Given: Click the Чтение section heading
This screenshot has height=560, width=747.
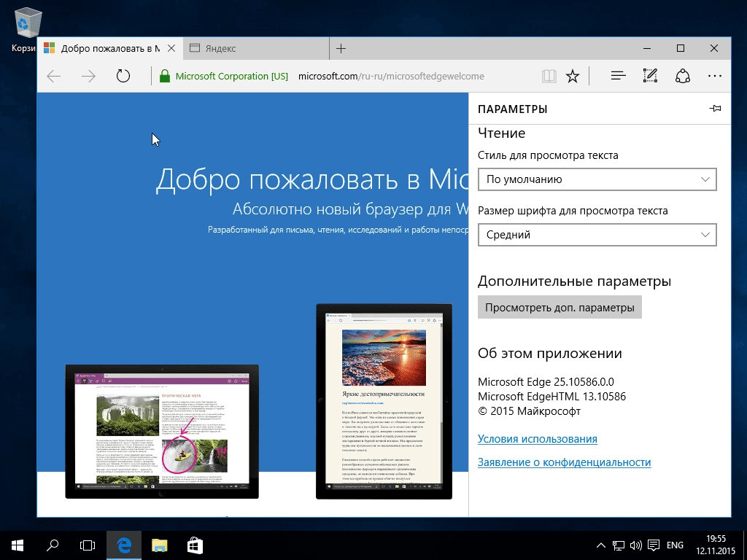Looking at the screenshot, I should (501, 133).
